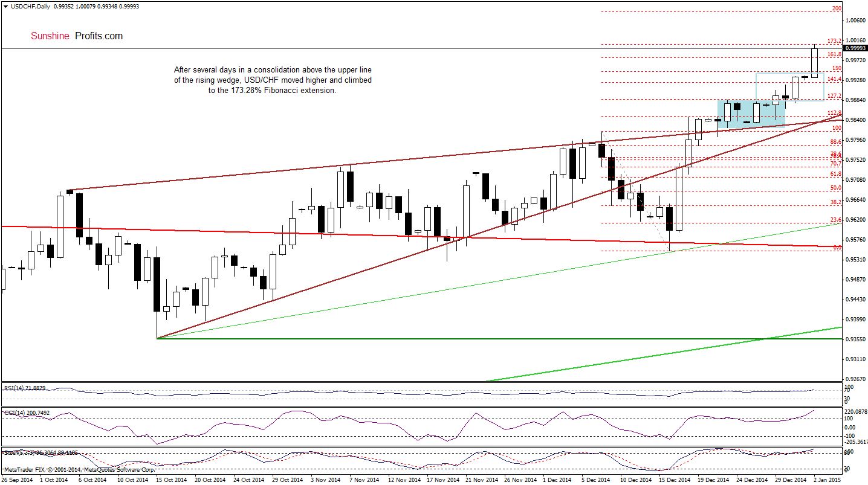Image resolution: width=868 pixels, height=485 pixels.
Task: Click the 7 Nov 2014 date label
Action: pyautogui.click(x=364, y=480)
